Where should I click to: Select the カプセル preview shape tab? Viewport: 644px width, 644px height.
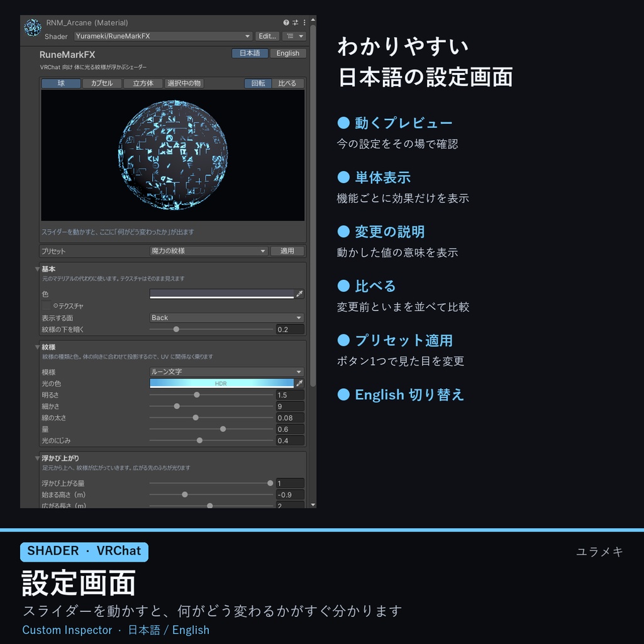click(101, 84)
